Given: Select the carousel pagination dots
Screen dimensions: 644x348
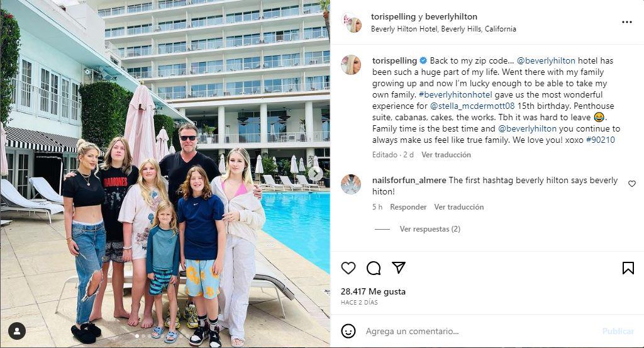Looking at the screenshot, I should (143, 335).
